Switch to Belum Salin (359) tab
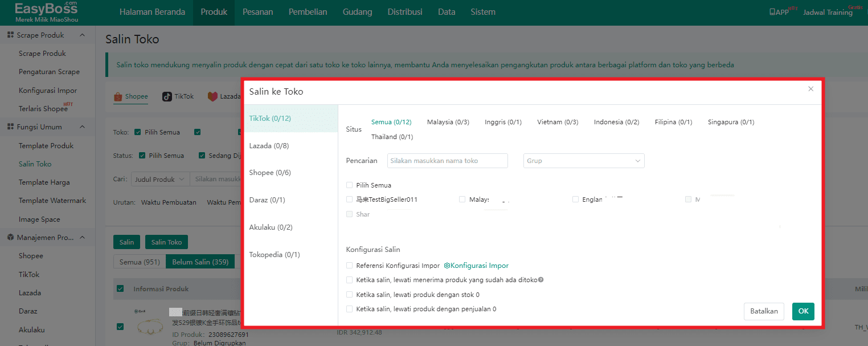The width and height of the screenshot is (868, 346). click(x=200, y=262)
